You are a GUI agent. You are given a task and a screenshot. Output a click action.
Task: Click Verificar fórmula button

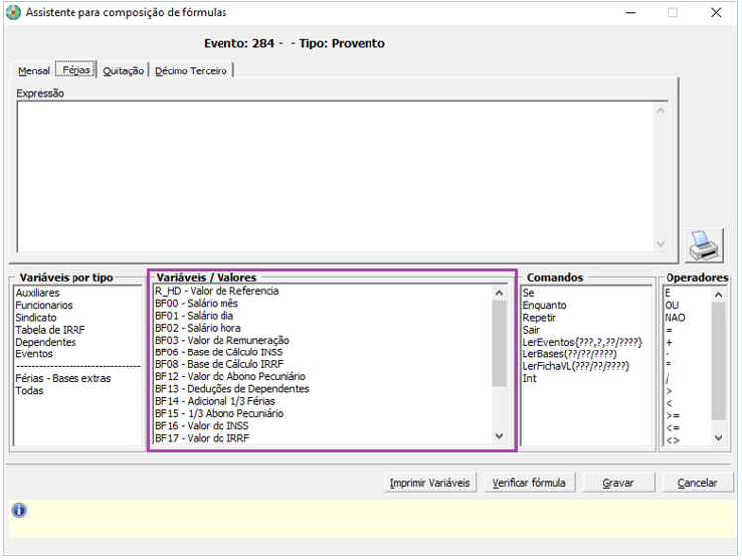529,483
